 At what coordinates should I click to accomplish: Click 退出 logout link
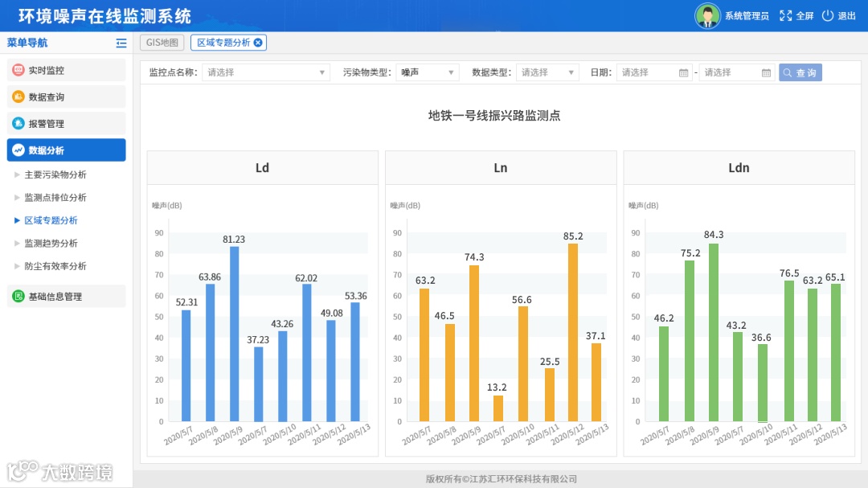click(x=847, y=15)
